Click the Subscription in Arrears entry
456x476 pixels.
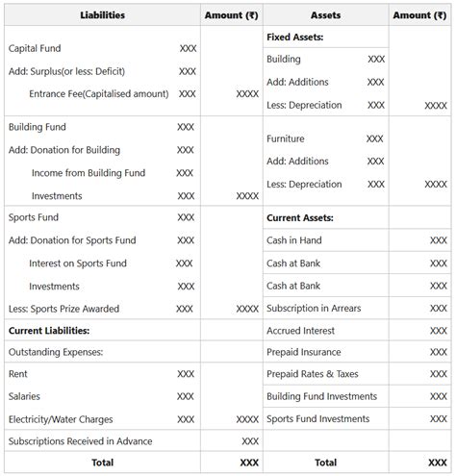[x=314, y=309]
